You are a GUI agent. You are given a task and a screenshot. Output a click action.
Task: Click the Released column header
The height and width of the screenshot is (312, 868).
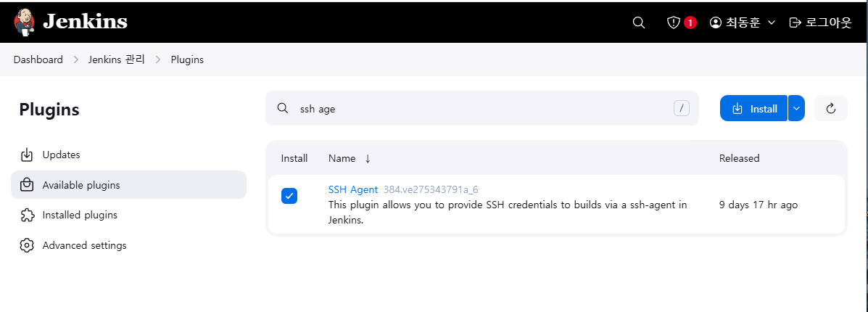(x=739, y=158)
